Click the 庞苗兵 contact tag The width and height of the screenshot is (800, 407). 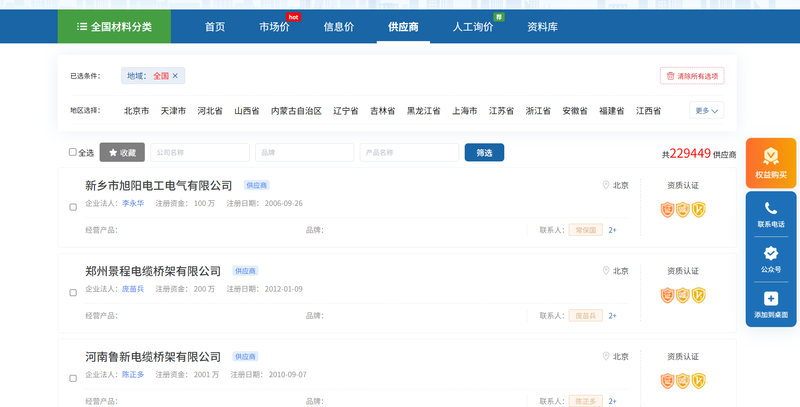pos(586,316)
